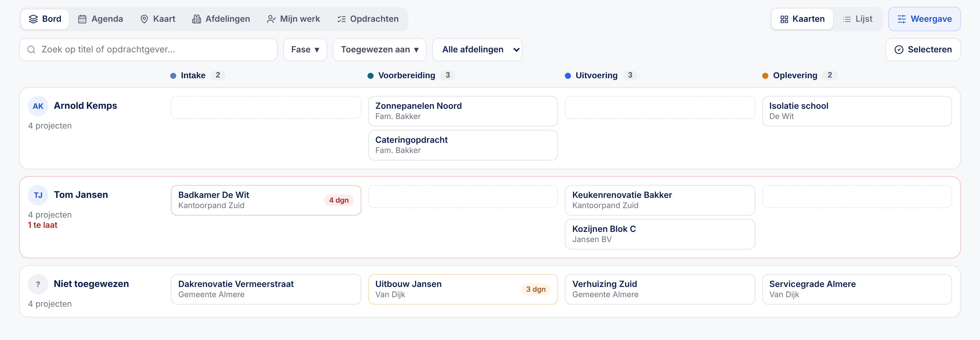
Task: Open the Kozijnen Blok C card
Action: pyautogui.click(x=660, y=234)
